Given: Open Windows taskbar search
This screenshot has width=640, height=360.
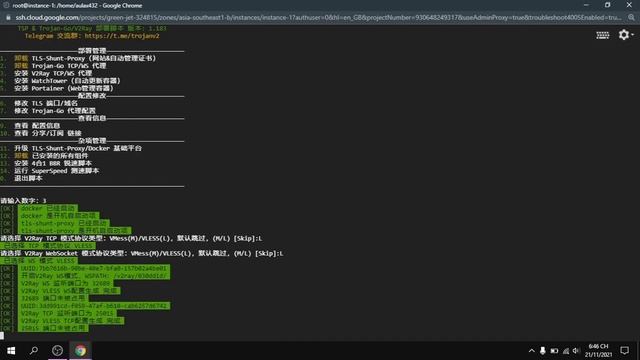Looking at the screenshot, I should click(x=34, y=350).
